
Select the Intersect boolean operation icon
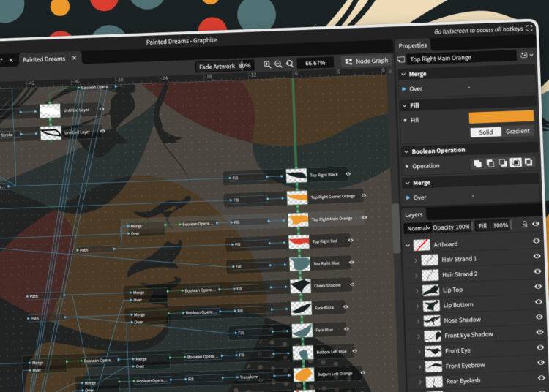click(x=515, y=162)
